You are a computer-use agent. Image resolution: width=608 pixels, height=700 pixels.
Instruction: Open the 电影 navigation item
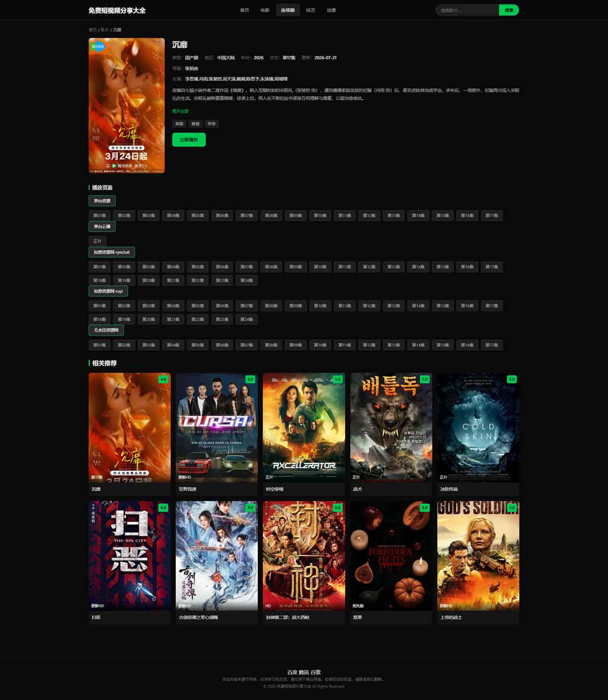point(265,10)
